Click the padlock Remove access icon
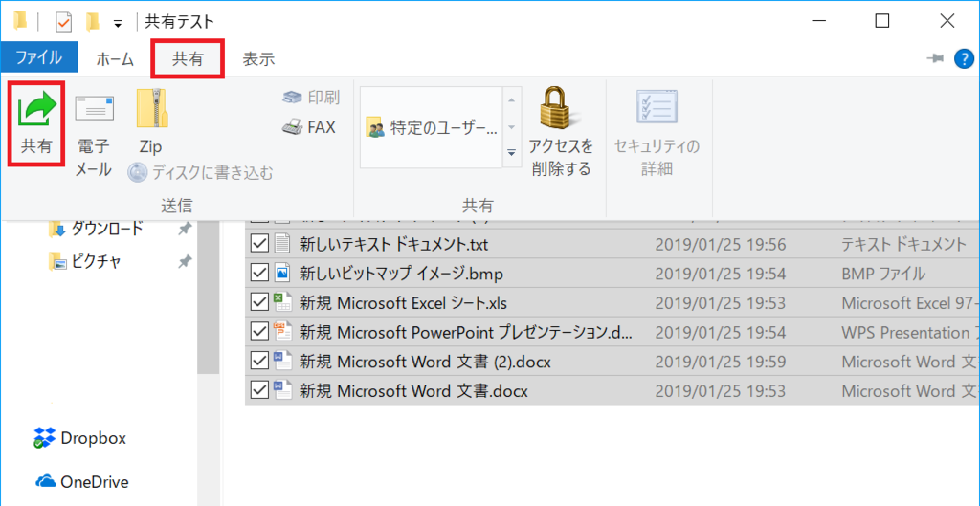The height and width of the screenshot is (506, 980). coord(561,109)
